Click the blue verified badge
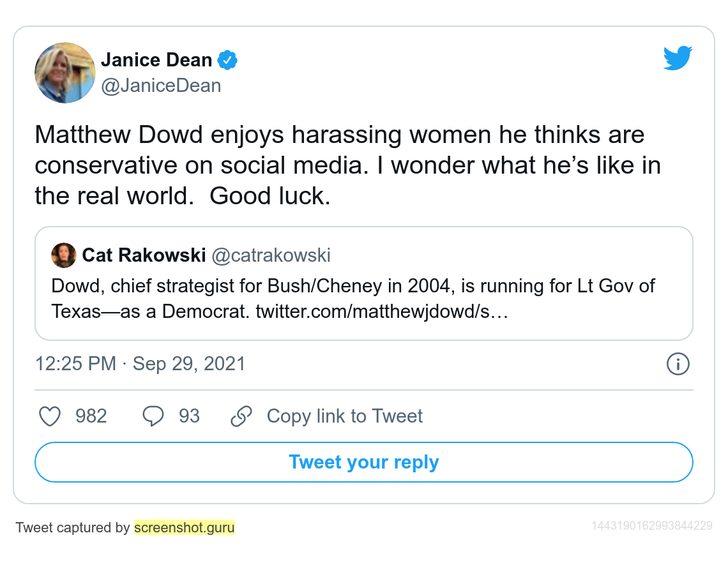The image size is (728, 563). tap(227, 60)
